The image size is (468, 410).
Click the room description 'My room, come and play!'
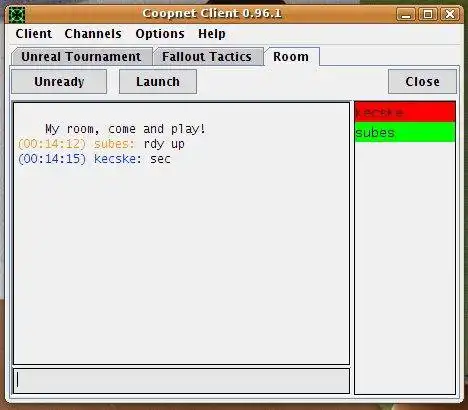126,129
